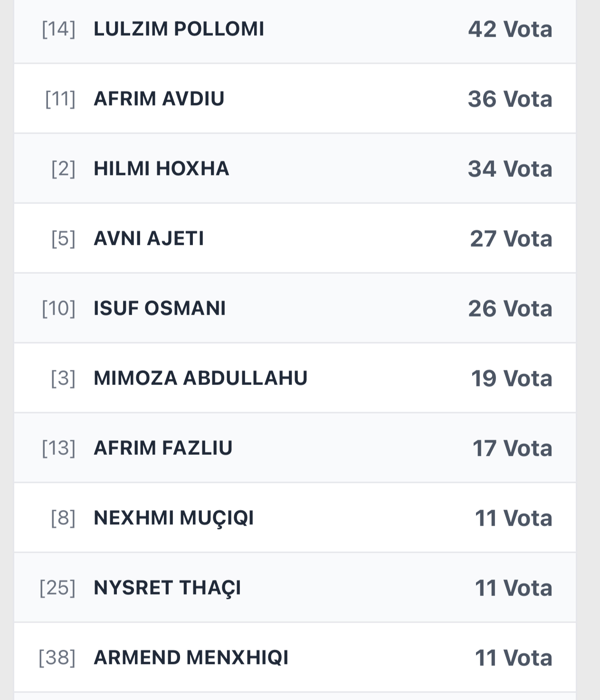Click the 27 Vota vote count
This screenshot has width=600, height=700.
click(x=511, y=239)
